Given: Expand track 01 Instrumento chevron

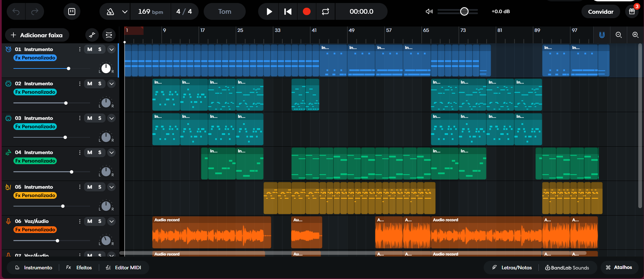Looking at the screenshot, I should pyautogui.click(x=112, y=49).
